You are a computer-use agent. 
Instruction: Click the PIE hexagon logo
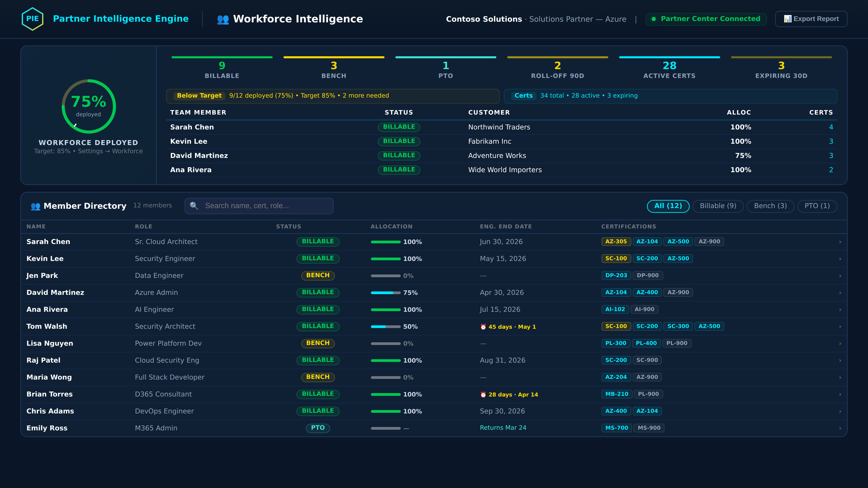point(32,19)
